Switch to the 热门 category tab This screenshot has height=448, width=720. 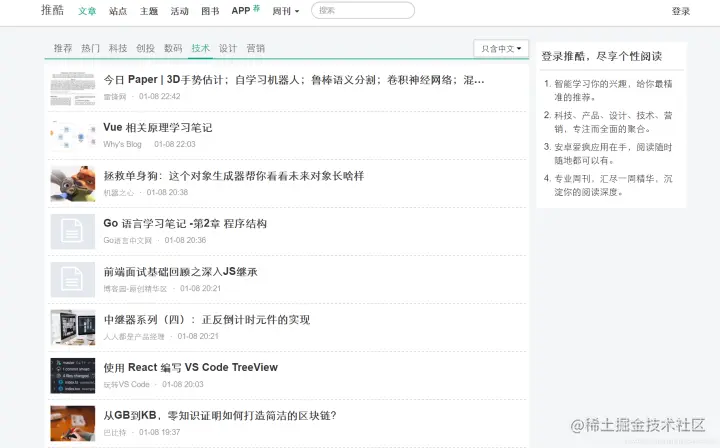pyautogui.click(x=90, y=48)
